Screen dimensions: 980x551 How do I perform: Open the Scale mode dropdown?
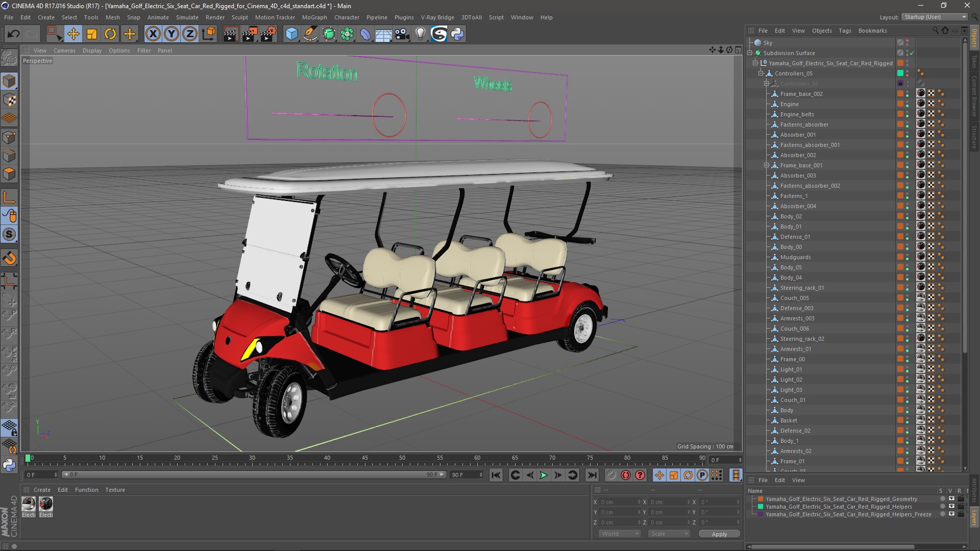pyautogui.click(x=669, y=534)
